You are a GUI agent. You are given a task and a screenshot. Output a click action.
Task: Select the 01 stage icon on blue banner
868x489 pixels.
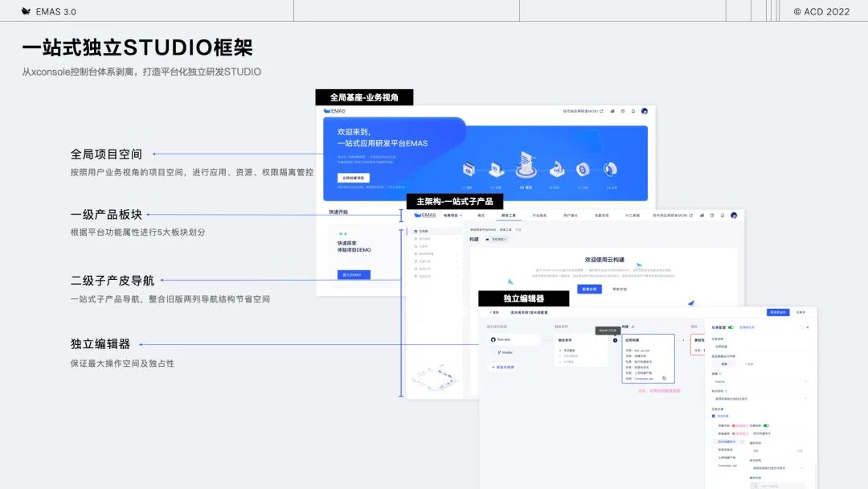tap(469, 170)
